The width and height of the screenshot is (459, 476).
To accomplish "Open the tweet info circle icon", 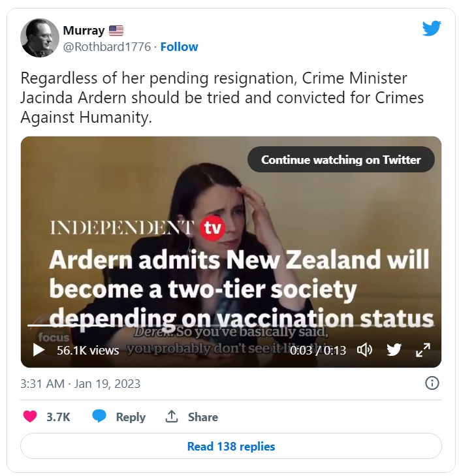I will click(x=432, y=383).
